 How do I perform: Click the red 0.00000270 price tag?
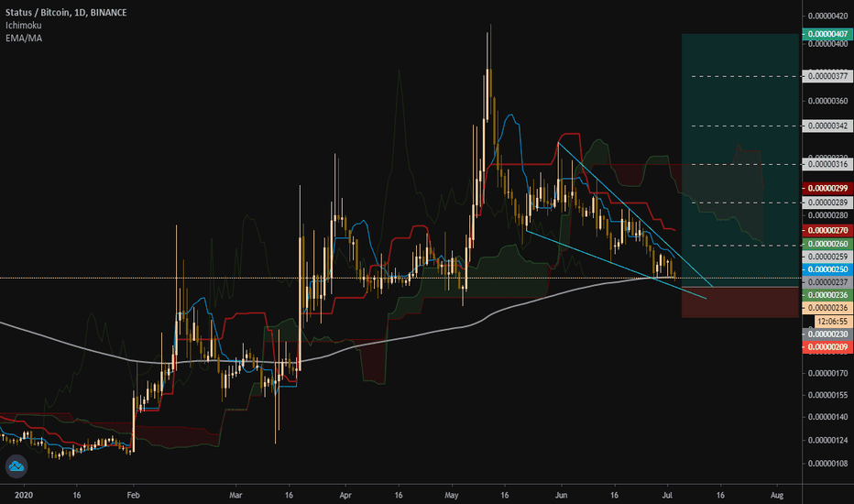[827, 231]
